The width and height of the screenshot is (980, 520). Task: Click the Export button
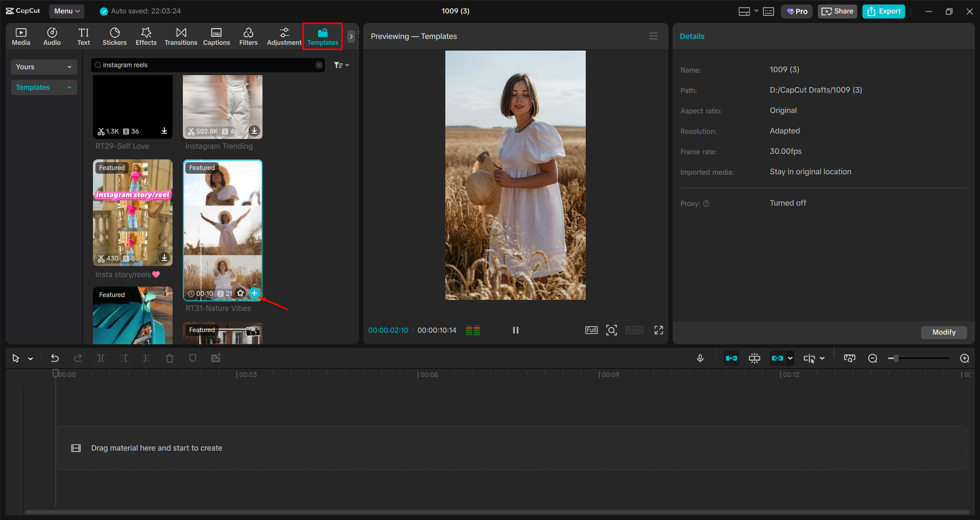tap(883, 11)
